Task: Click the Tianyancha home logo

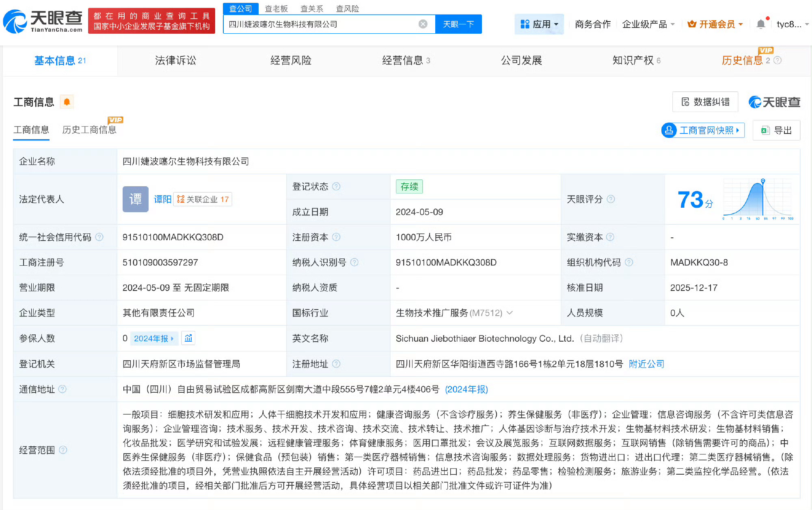Action: [x=43, y=19]
